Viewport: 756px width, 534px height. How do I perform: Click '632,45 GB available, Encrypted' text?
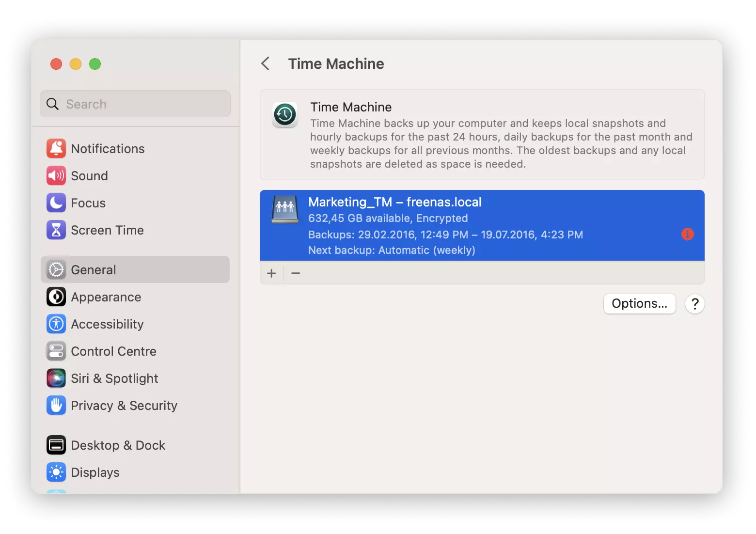(388, 219)
